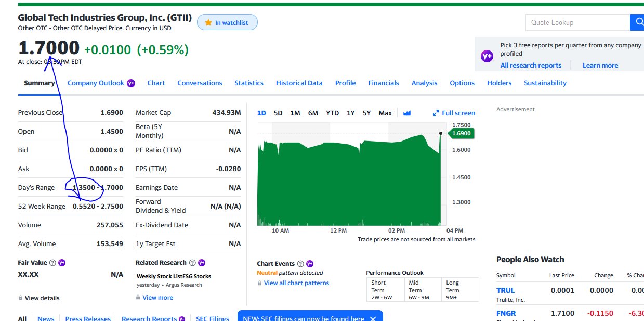Click the Related Research help question icon
This screenshot has width=644, height=321.
[192, 263]
